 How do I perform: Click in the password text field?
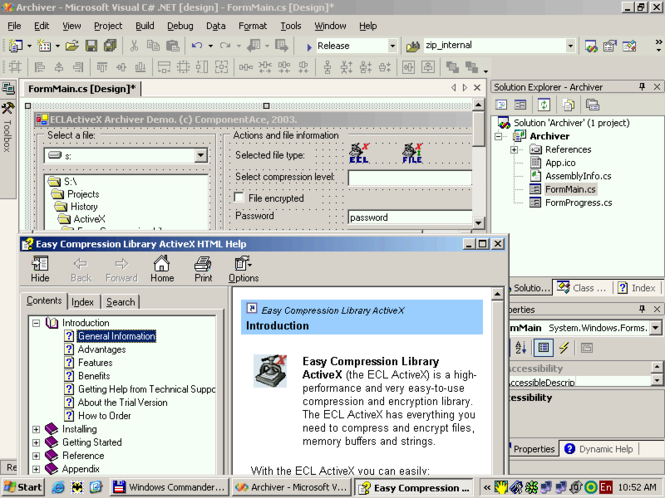410,217
